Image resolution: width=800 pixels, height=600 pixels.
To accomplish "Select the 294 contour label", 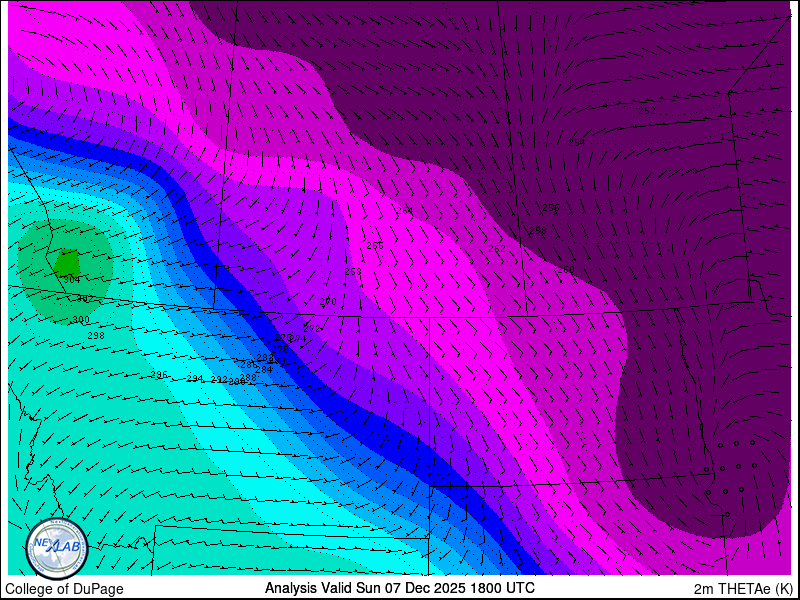I will point(195,379).
